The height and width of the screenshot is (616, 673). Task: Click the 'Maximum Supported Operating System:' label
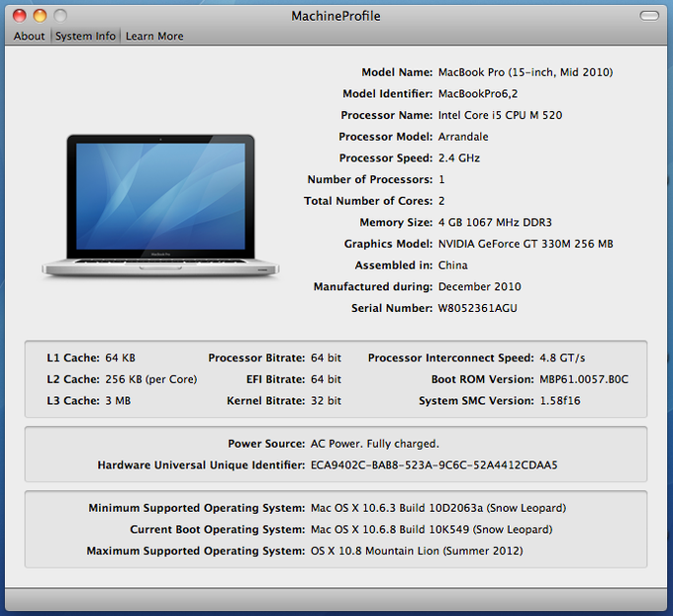(x=196, y=552)
